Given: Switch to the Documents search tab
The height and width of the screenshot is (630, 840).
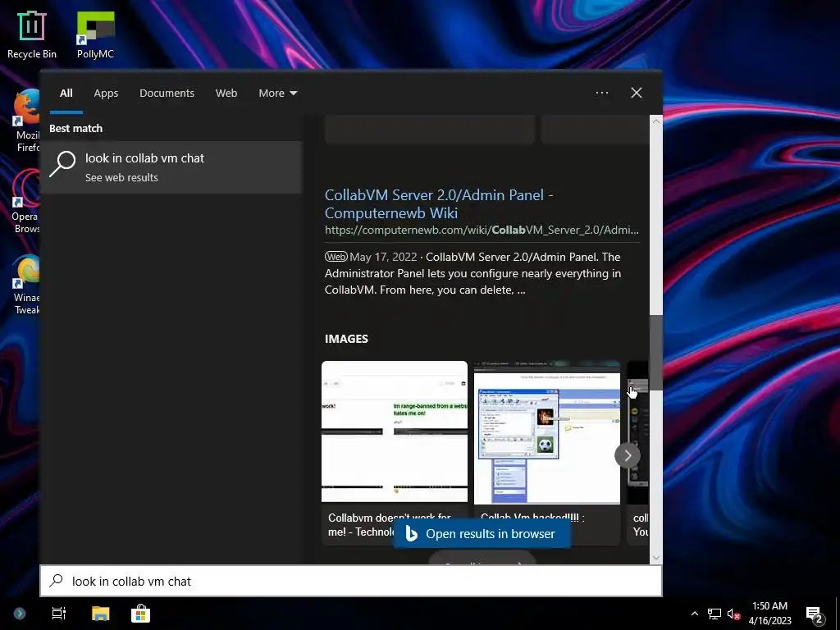Looking at the screenshot, I should 167,94.
